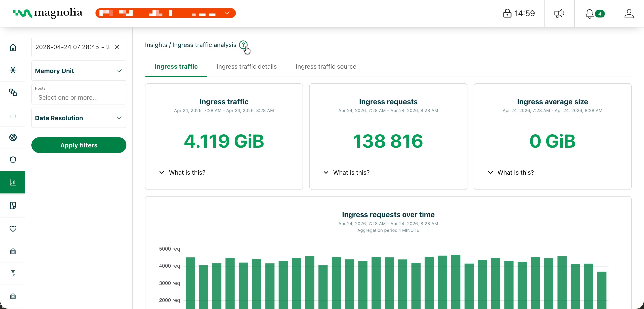Click the notification count badge 4
644x309 pixels.
tap(600, 14)
